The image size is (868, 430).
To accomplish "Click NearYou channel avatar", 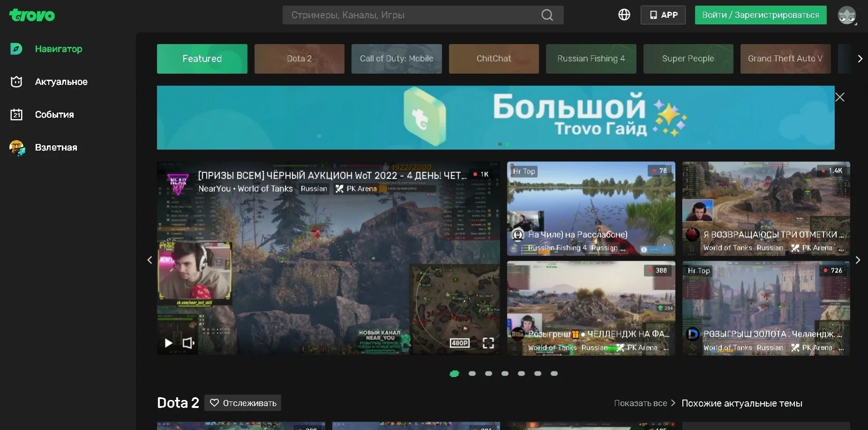I will pos(178,183).
